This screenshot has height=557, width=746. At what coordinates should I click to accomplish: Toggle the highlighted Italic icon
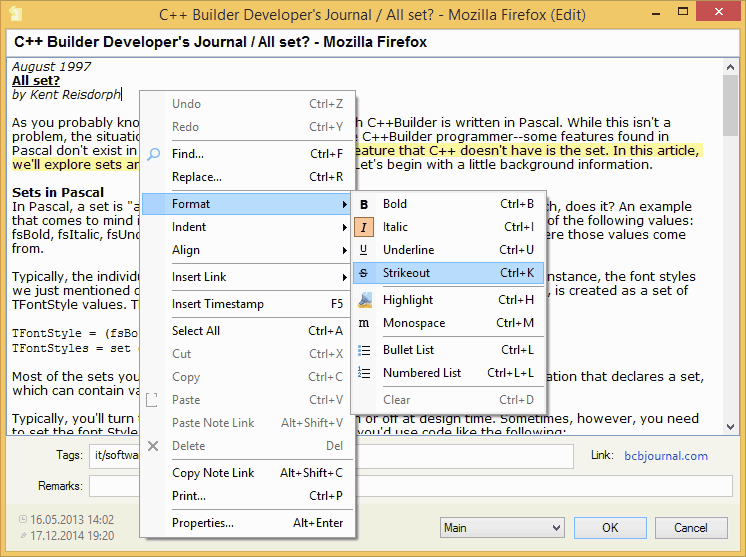click(364, 227)
